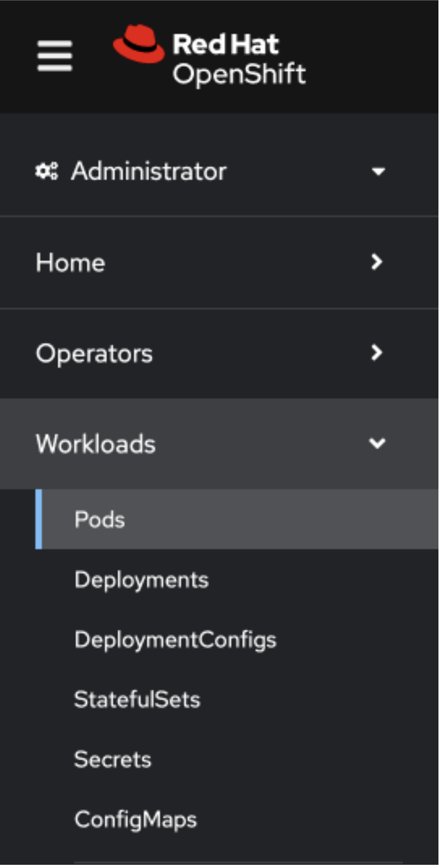Viewport: 441px width, 868px height.
Task: Open the Deployments page
Action: pyautogui.click(x=141, y=580)
